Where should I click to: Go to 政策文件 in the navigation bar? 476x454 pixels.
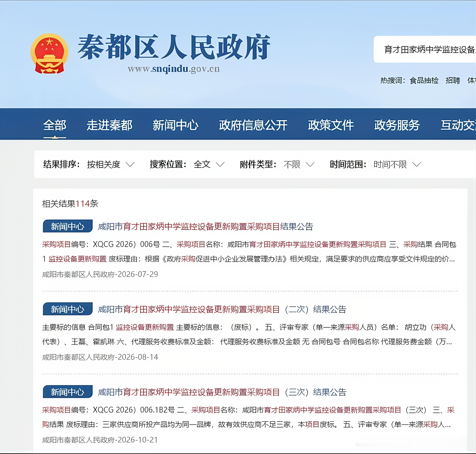[331, 125]
